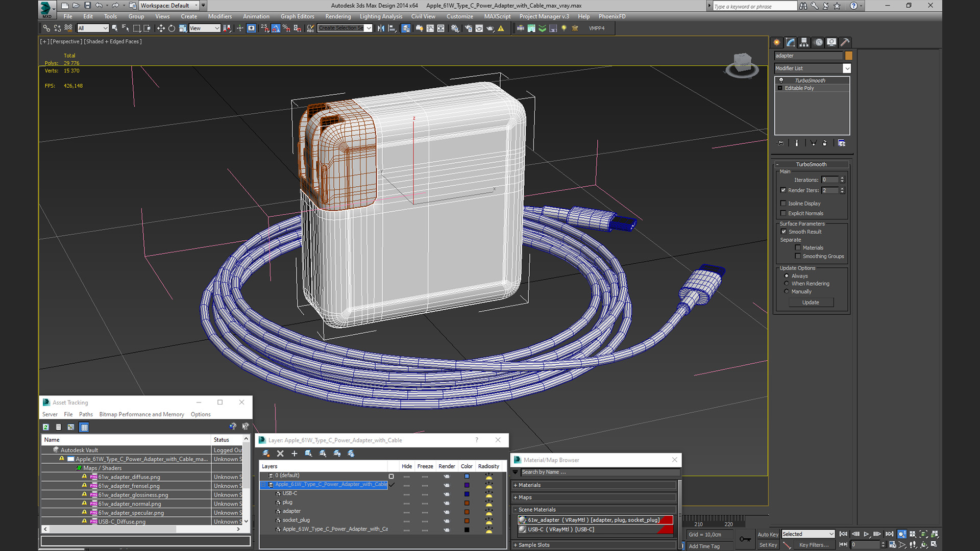This screenshot has height=551, width=980.
Task: Open the Modifiers menu
Action: pos(219,16)
